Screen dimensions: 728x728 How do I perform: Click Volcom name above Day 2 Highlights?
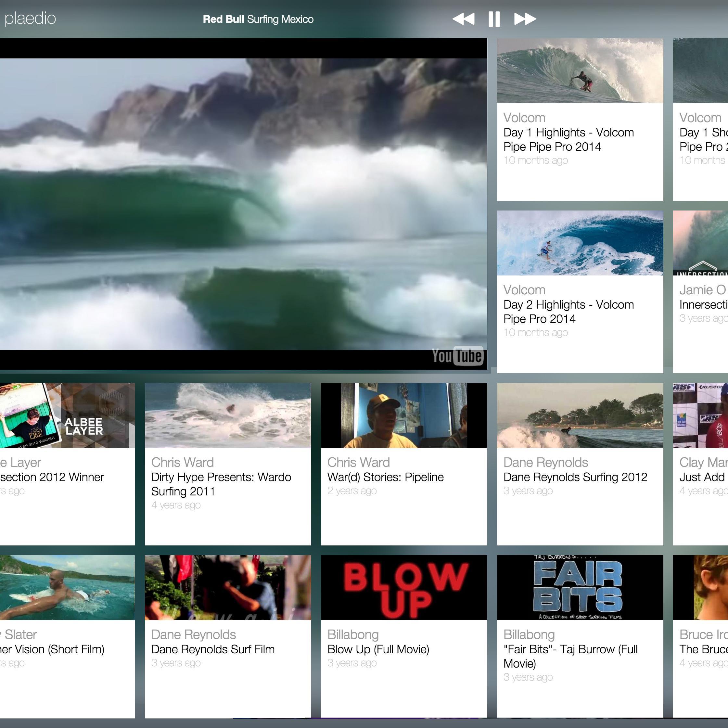coord(525,290)
